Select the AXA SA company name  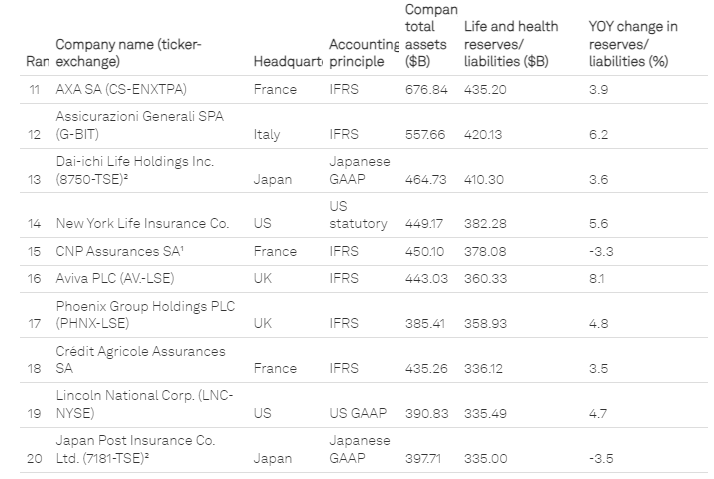128,90
